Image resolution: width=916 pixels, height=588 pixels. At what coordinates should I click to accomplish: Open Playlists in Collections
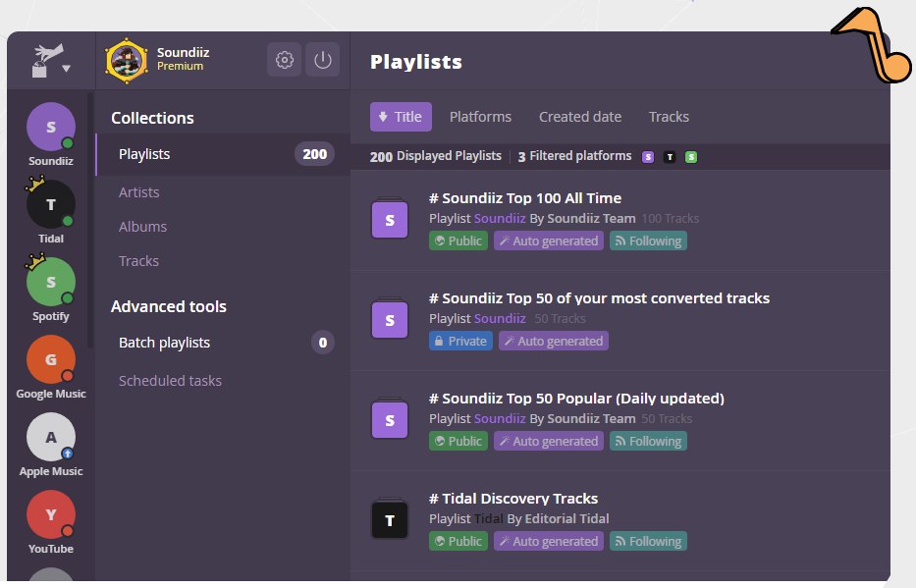(223, 154)
